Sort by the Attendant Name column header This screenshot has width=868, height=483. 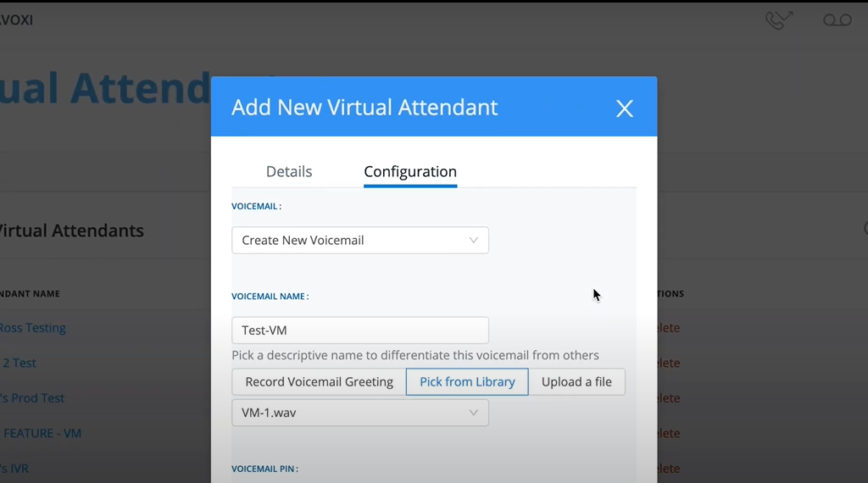coord(31,294)
